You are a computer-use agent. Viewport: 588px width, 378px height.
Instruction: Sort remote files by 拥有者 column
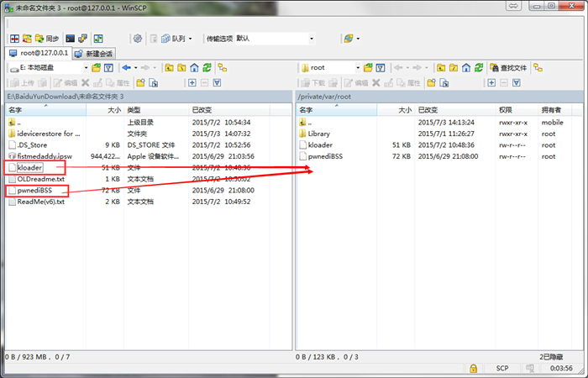(x=554, y=110)
